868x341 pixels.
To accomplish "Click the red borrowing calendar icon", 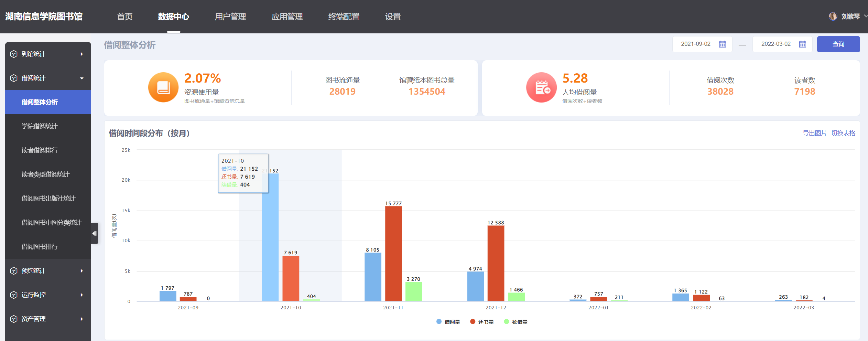I will tap(541, 87).
